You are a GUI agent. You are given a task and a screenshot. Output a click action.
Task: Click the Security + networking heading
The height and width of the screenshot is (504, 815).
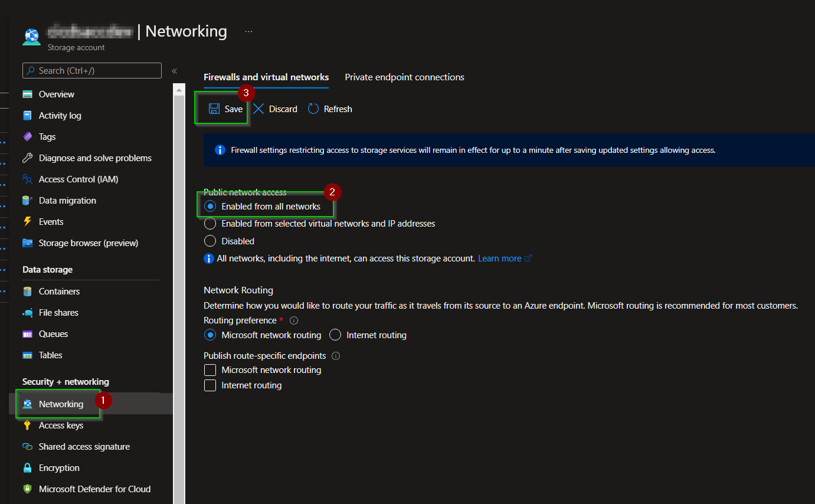[66, 382]
